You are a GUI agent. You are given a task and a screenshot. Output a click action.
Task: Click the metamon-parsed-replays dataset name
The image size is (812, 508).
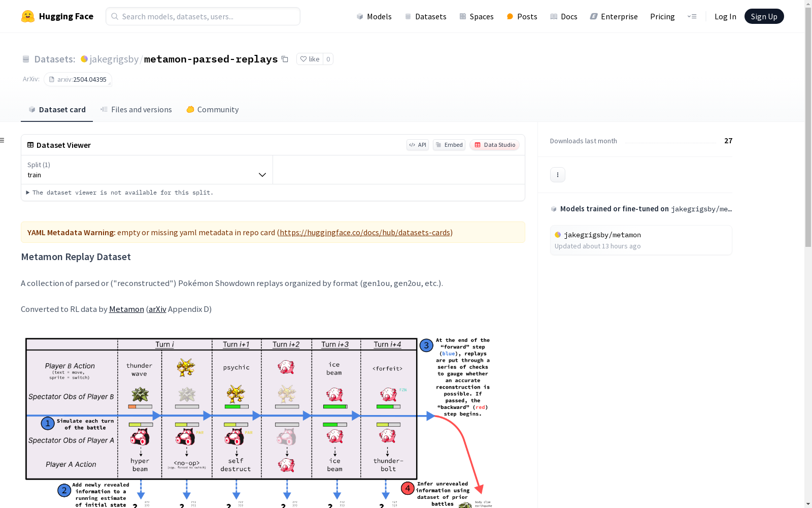(x=211, y=59)
